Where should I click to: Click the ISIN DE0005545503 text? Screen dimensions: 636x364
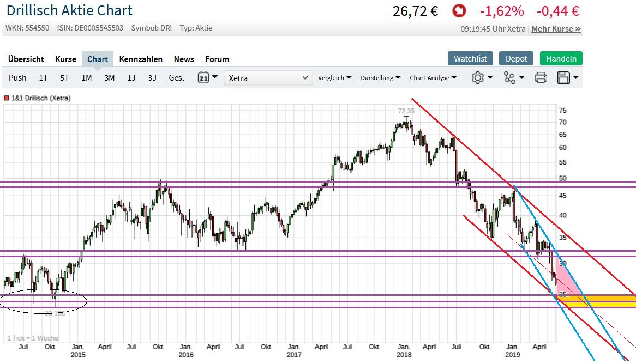tap(90, 28)
